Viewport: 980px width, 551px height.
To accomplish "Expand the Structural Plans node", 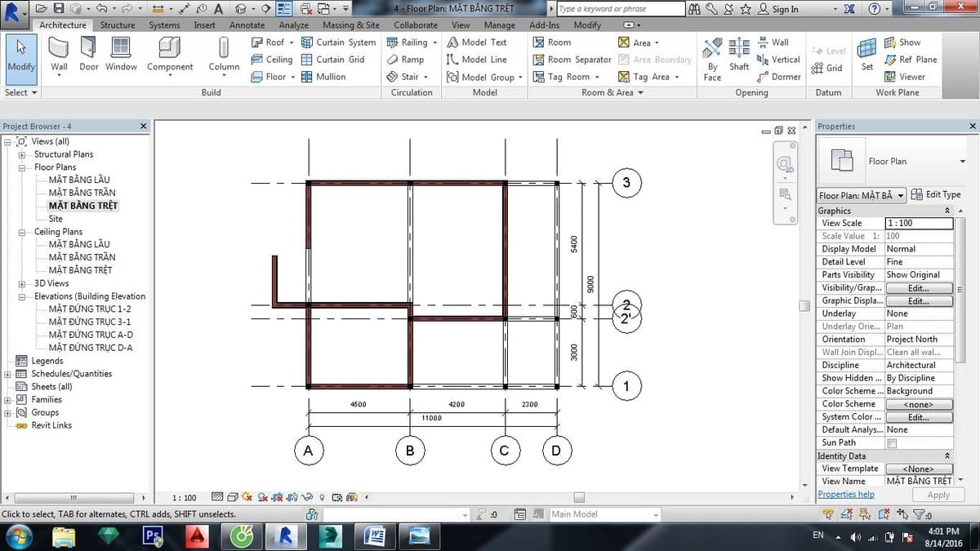I will pyautogui.click(x=20, y=154).
